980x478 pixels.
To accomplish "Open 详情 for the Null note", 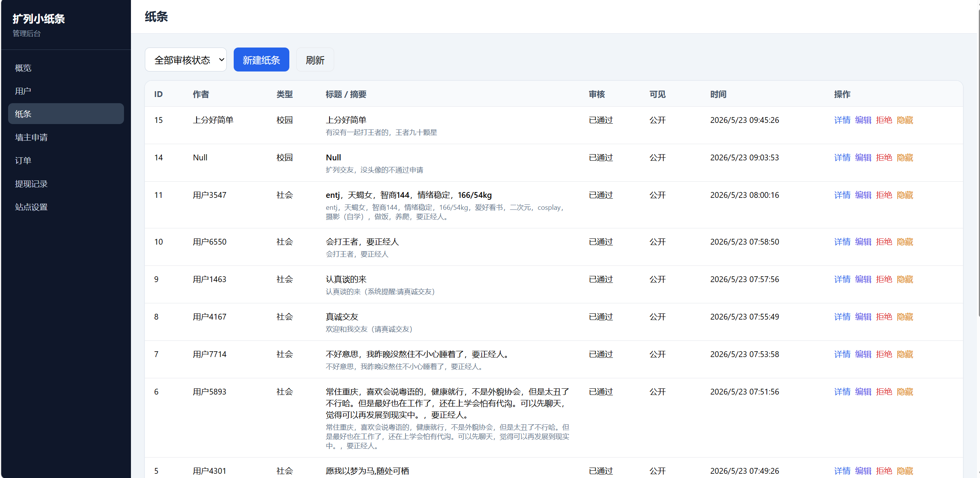I will click(x=842, y=158).
